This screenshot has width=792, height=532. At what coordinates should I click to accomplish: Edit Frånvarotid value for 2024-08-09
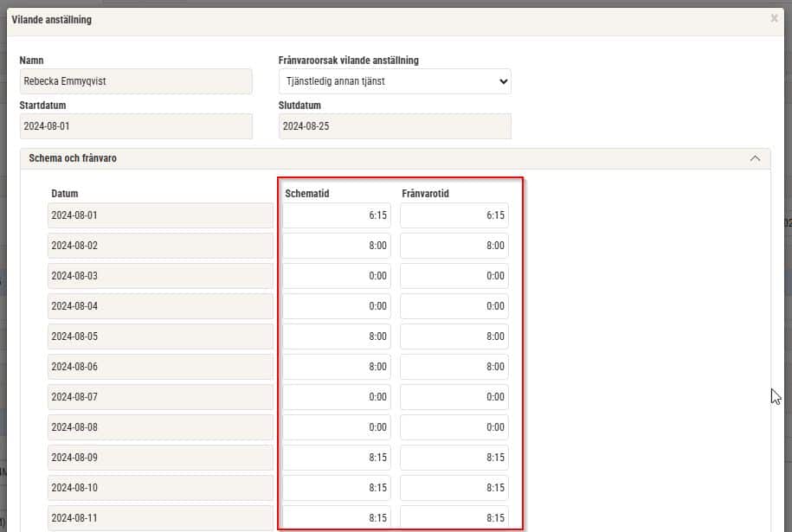pos(454,458)
